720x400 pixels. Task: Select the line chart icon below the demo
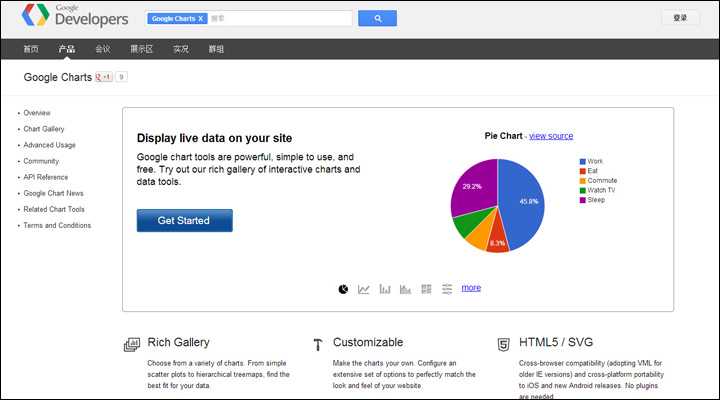click(x=364, y=289)
